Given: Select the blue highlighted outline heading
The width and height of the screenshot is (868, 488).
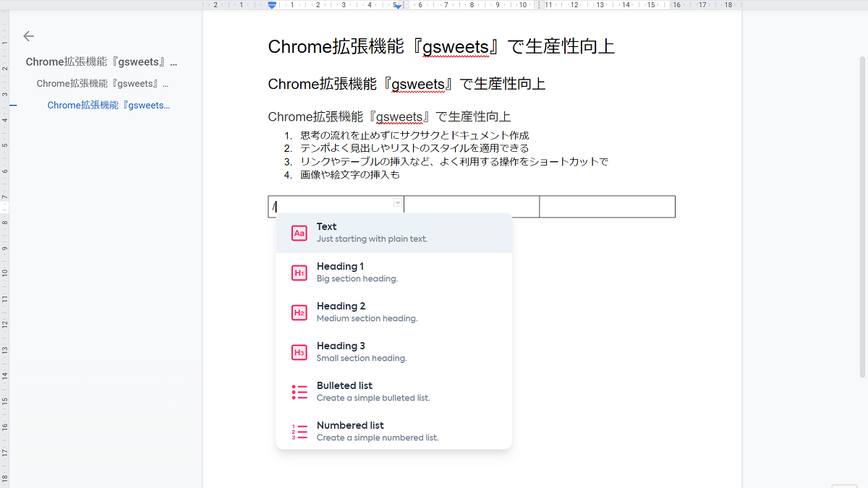Looking at the screenshot, I should (x=109, y=106).
